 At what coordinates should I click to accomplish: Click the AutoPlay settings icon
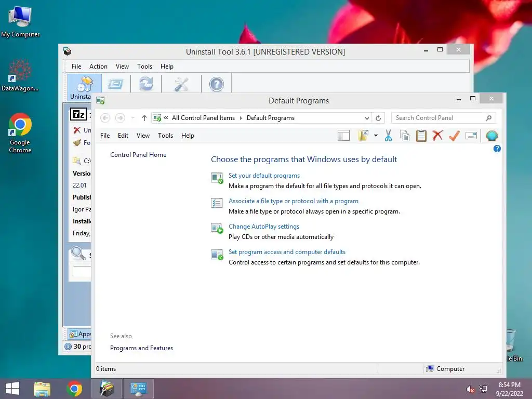coord(217,228)
